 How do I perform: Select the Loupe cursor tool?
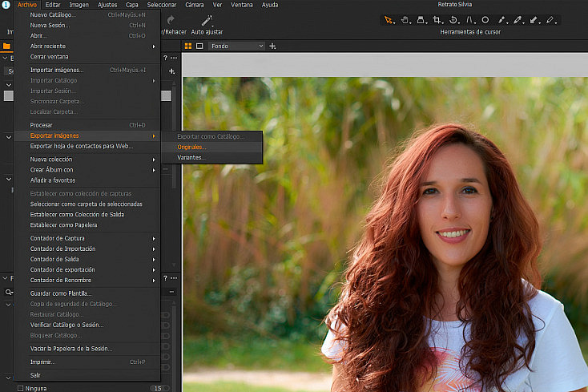point(421,20)
